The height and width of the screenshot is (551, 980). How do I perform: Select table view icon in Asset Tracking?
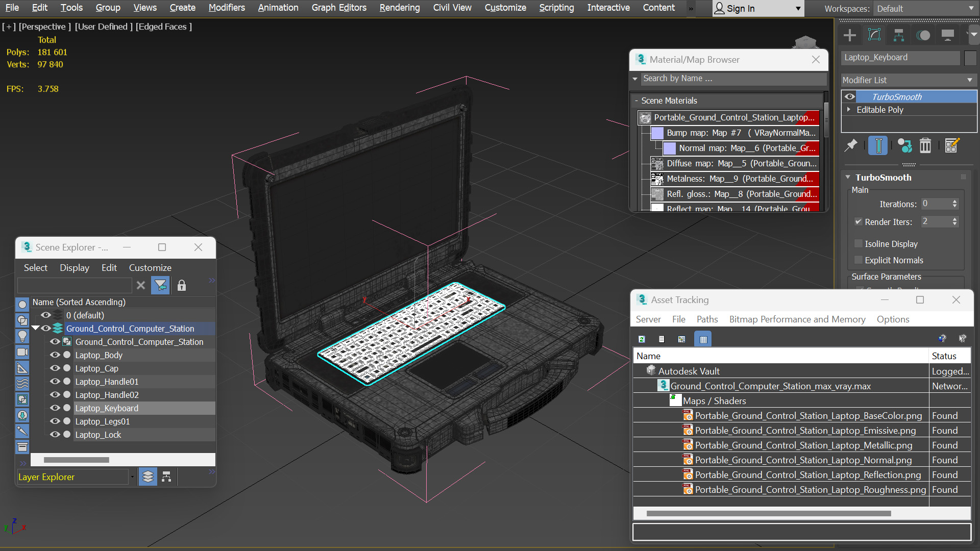click(x=703, y=339)
